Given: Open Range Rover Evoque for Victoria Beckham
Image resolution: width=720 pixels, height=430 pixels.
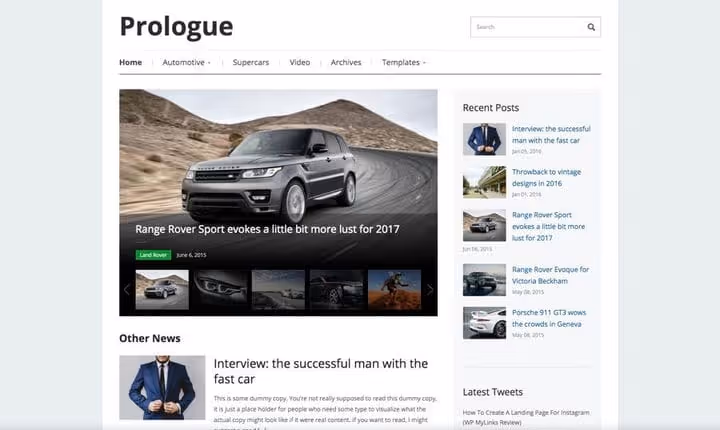Looking at the screenshot, I should point(550,275).
